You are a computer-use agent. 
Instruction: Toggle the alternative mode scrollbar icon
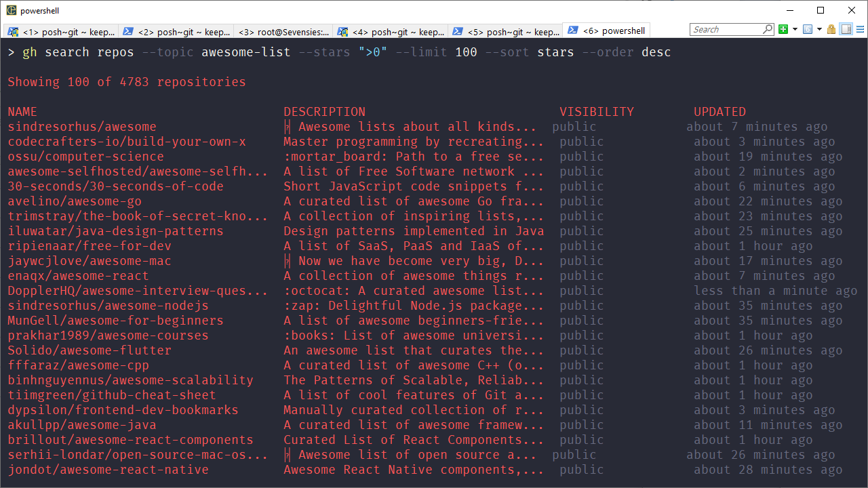pos(846,29)
